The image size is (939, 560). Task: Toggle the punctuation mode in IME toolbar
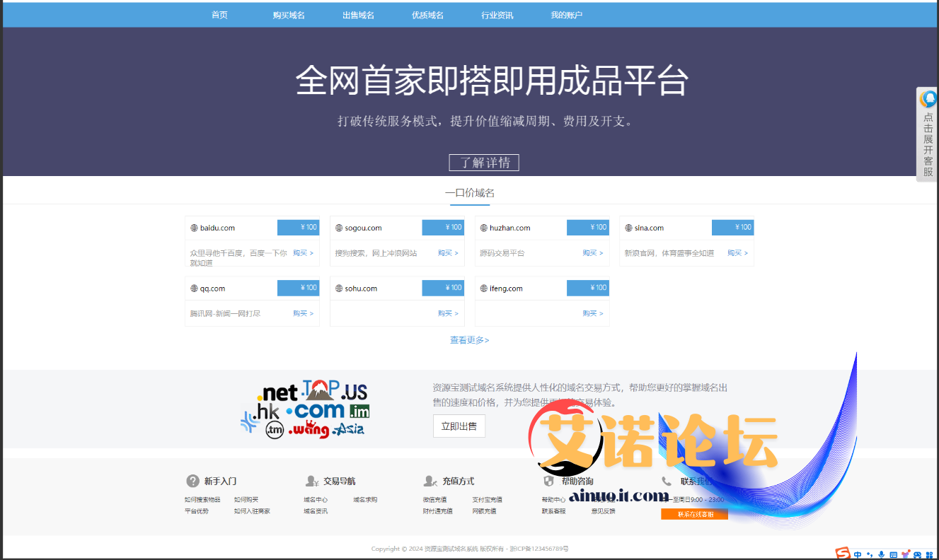coord(870,554)
